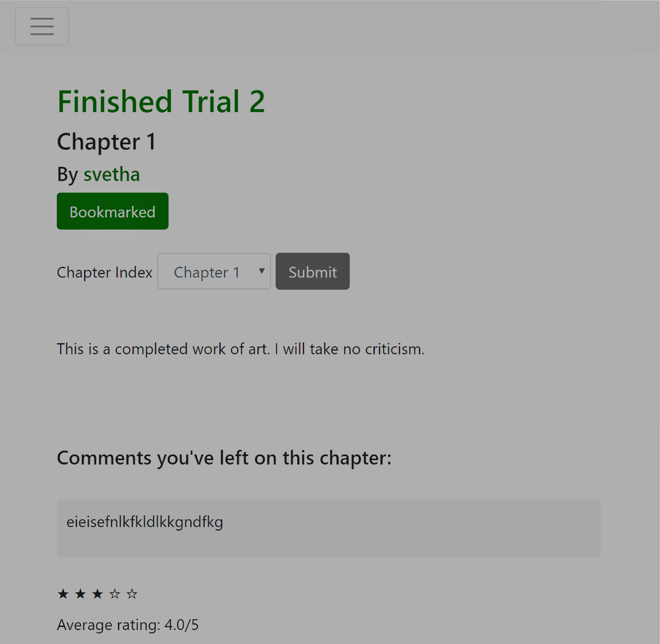Click the eieisefnlkfkldlkkgndfkg comment box
Image resolution: width=660 pixels, height=644 pixels.
point(329,529)
